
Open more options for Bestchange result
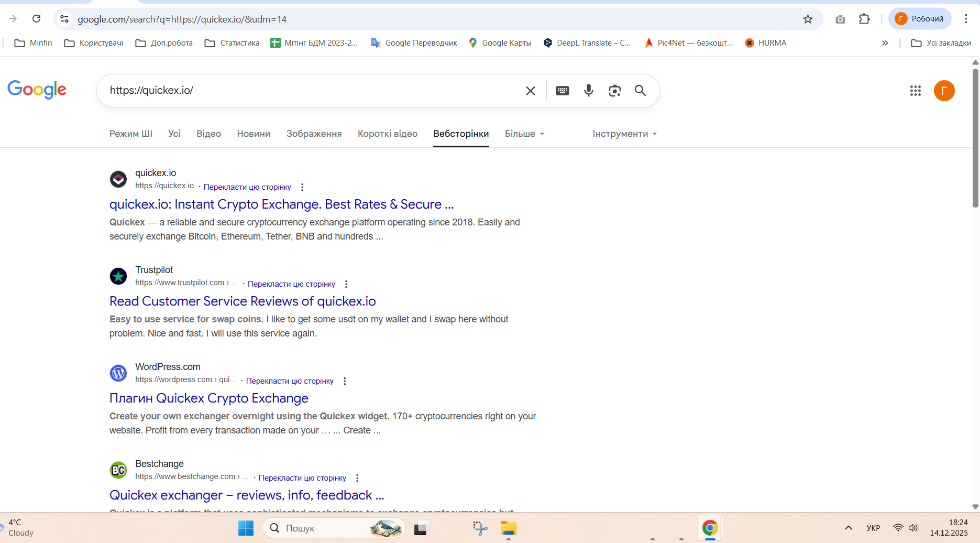point(357,478)
